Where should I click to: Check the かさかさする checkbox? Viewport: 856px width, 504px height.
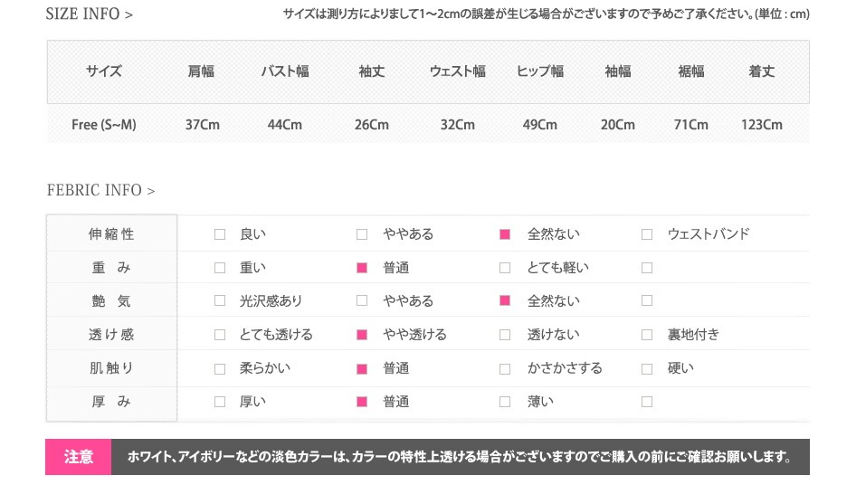505,368
